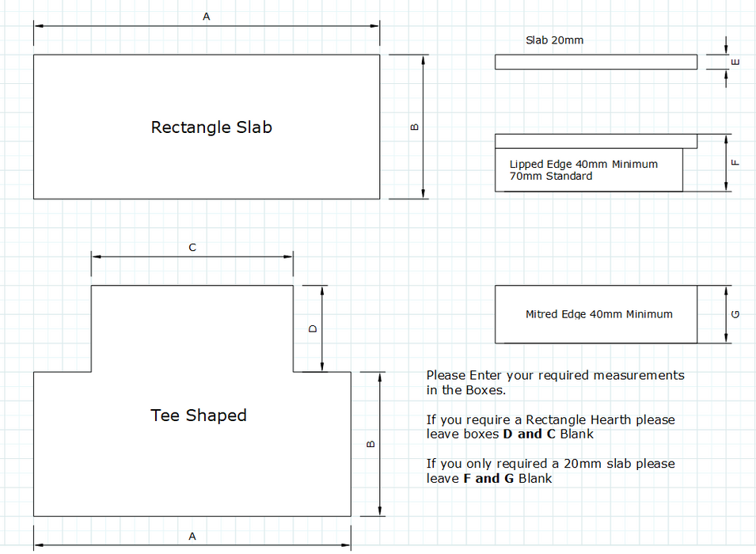Click the 'Please Enter your required measurements' text
Viewport: 756px width, 554px height.
tap(555, 375)
